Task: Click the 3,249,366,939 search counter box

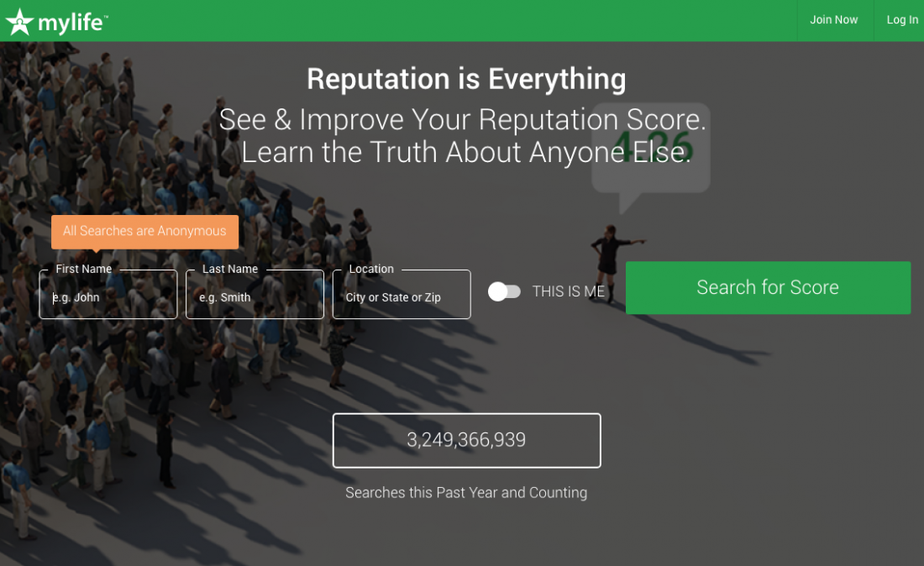Action: coord(467,441)
